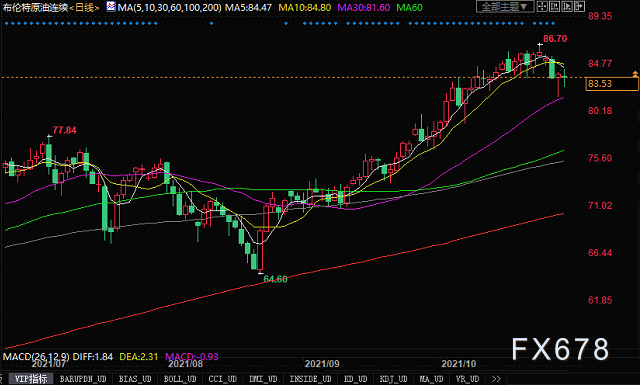Expand more indicator tabs with >>
640x385 pixels.
(x=496, y=379)
